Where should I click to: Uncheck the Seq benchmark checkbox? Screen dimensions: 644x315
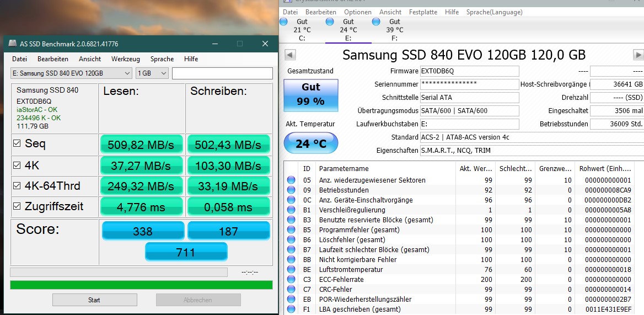pyautogui.click(x=17, y=144)
